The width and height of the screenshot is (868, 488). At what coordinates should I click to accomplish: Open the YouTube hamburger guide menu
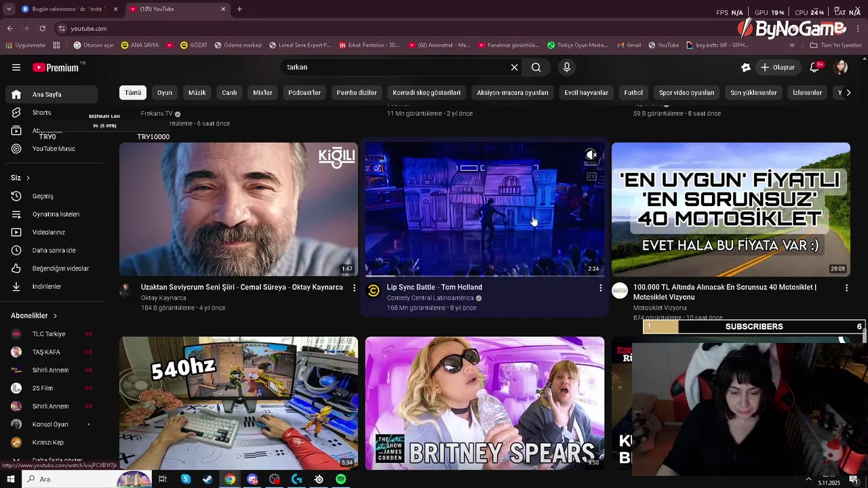(x=16, y=67)
